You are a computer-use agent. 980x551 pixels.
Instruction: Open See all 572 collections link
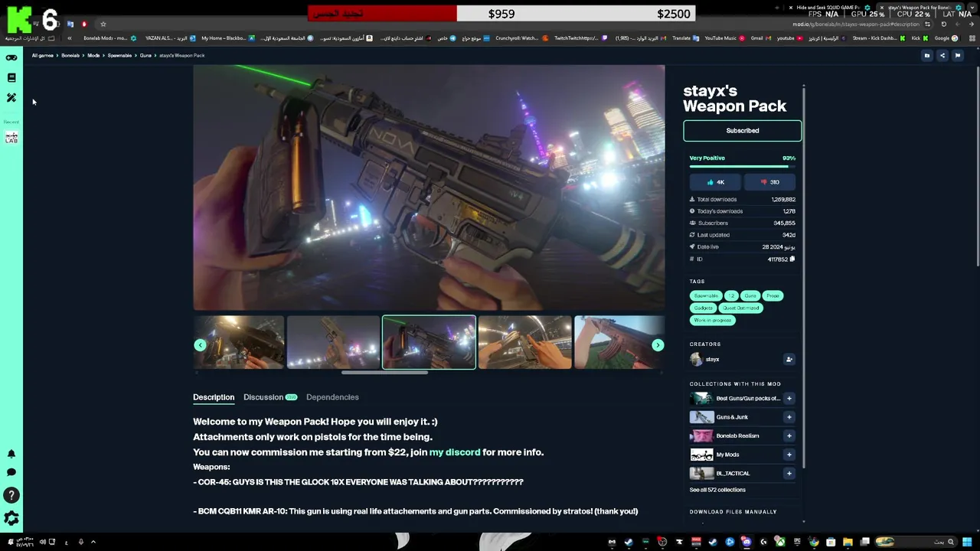717,490
